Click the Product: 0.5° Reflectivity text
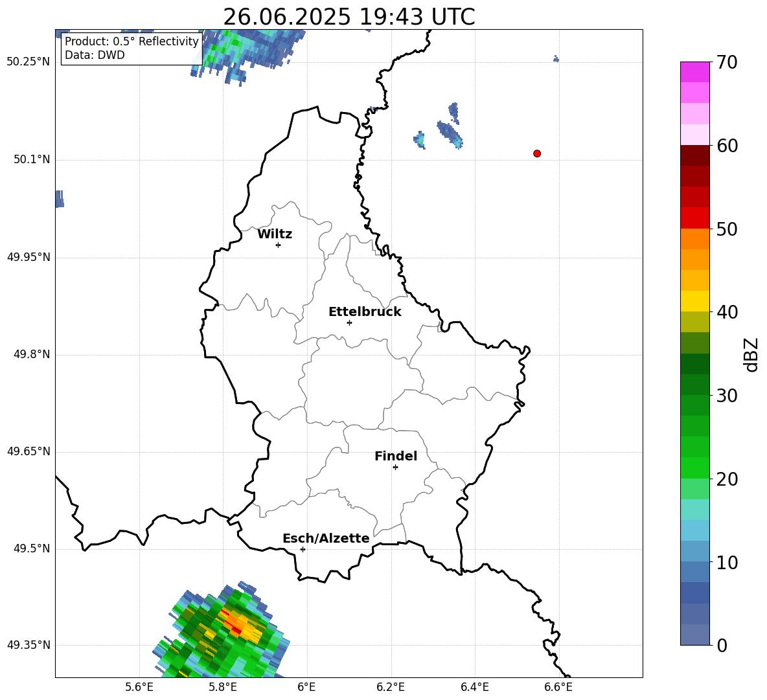This screenshot has height=700, width=767. (x=132, y=41)
